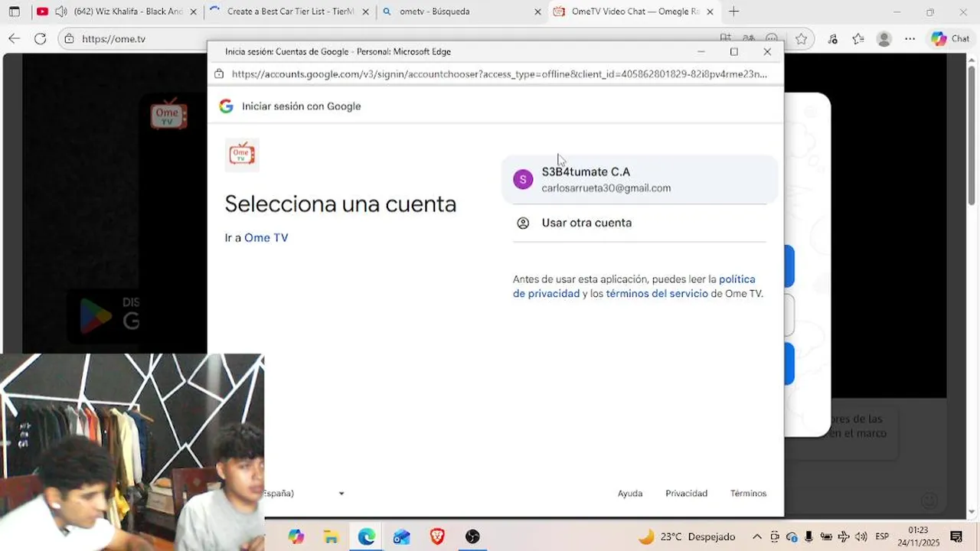
Task: Open the notification center icon
Action: point(956,536)
